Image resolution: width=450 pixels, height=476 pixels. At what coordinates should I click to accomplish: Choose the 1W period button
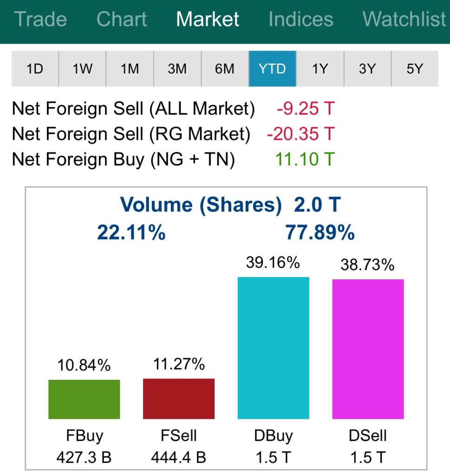[x=82, y=69]
